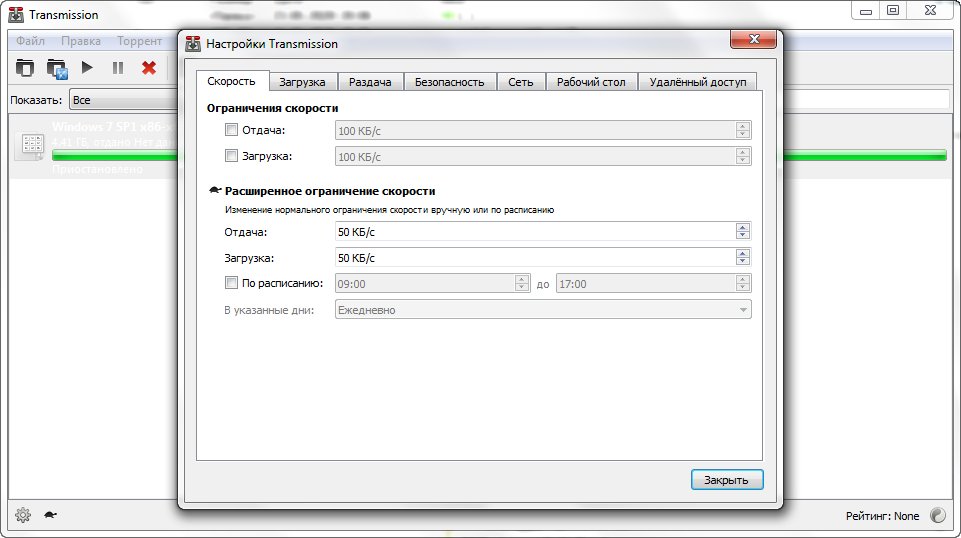This screenshot has width=961, height=538.
Task: Decrease alternative Отдача speed with down arrow
Action: click(x=743, y=236)
